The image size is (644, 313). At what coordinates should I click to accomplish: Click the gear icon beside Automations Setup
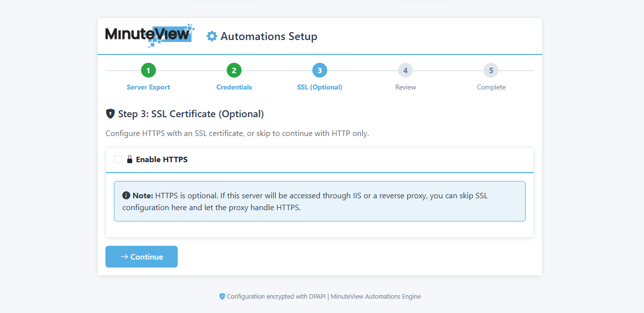pos(212,36)
